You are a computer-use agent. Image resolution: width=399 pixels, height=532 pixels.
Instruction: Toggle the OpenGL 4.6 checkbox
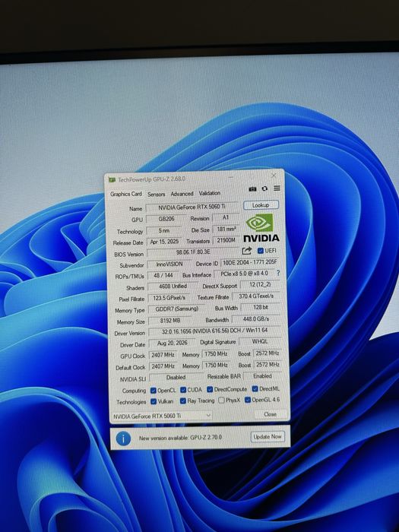click(x=248, y=400)
